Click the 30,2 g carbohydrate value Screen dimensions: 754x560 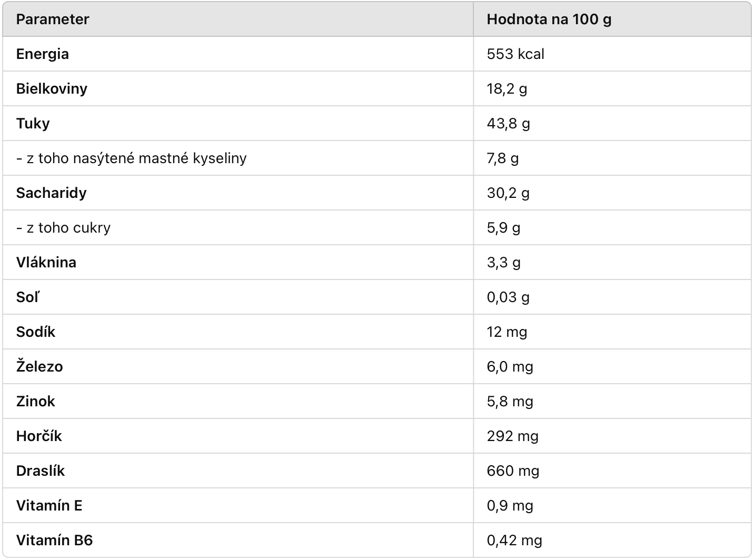(x=508, y=193)
